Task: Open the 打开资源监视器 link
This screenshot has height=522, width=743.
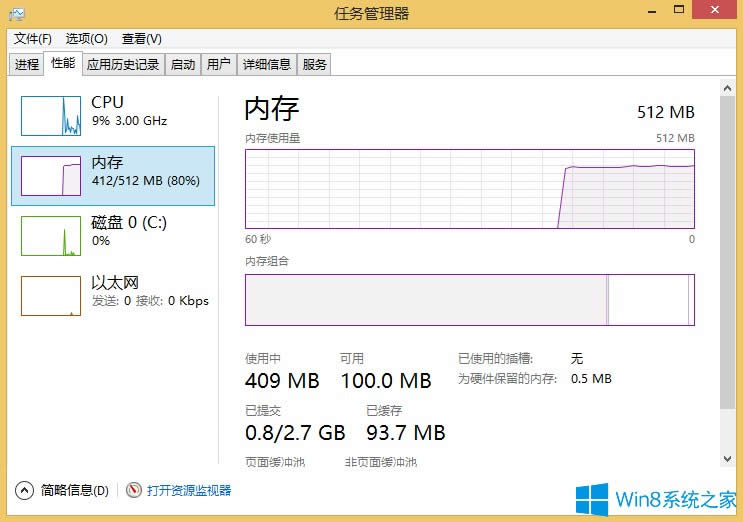Action: [x=189, y=490]
